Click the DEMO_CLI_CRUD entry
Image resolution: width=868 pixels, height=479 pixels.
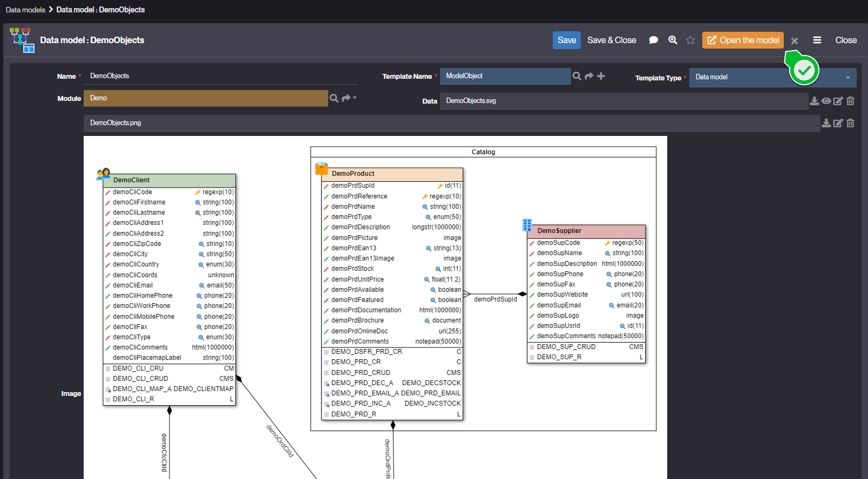coord(169,379)
